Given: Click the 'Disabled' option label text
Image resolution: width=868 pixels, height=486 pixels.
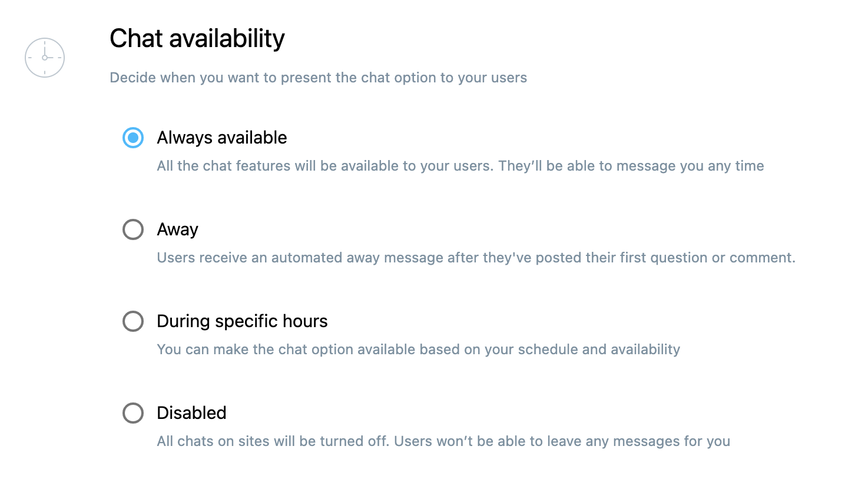Looking at the screenshot, I should (191, 413).
